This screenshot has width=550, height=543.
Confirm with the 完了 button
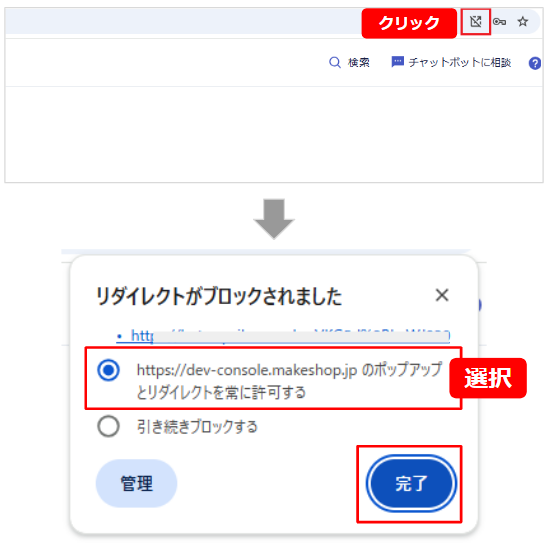coord(411,483)
